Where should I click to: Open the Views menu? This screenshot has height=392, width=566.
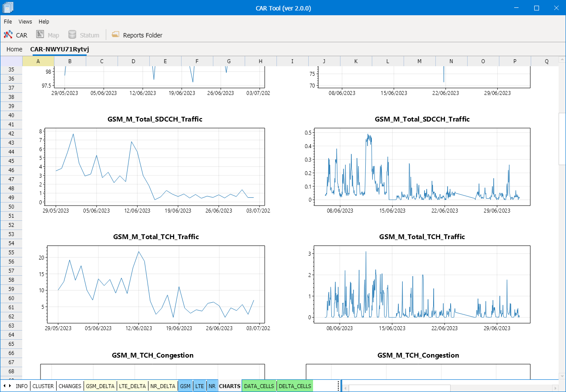pyautogui.click(x=25, y=21)
